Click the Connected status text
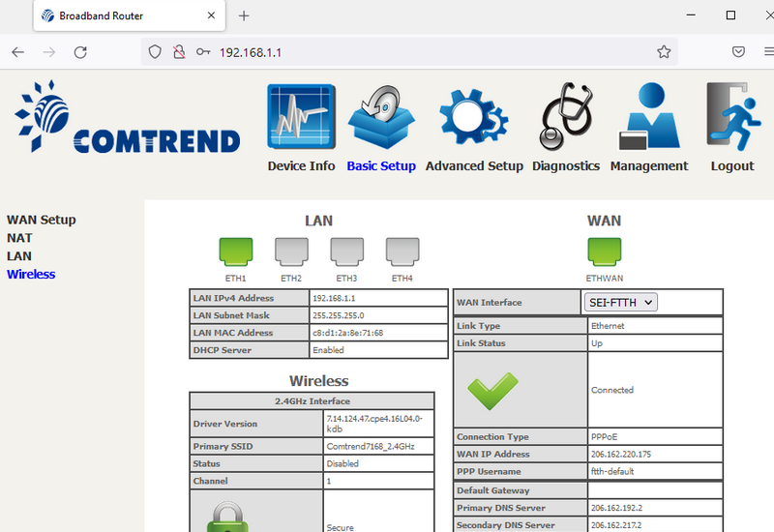Viewport: 774px width, 532px height. (612, 390)
